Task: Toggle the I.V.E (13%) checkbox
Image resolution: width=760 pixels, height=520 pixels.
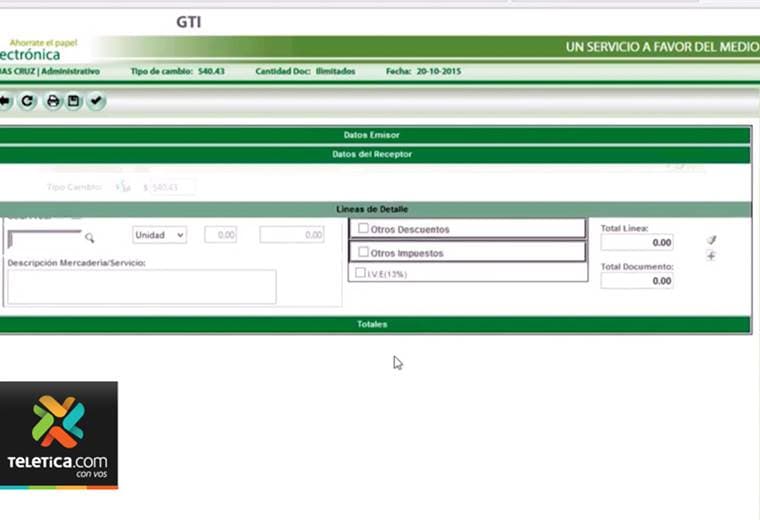Action: (x=360, y=273)
